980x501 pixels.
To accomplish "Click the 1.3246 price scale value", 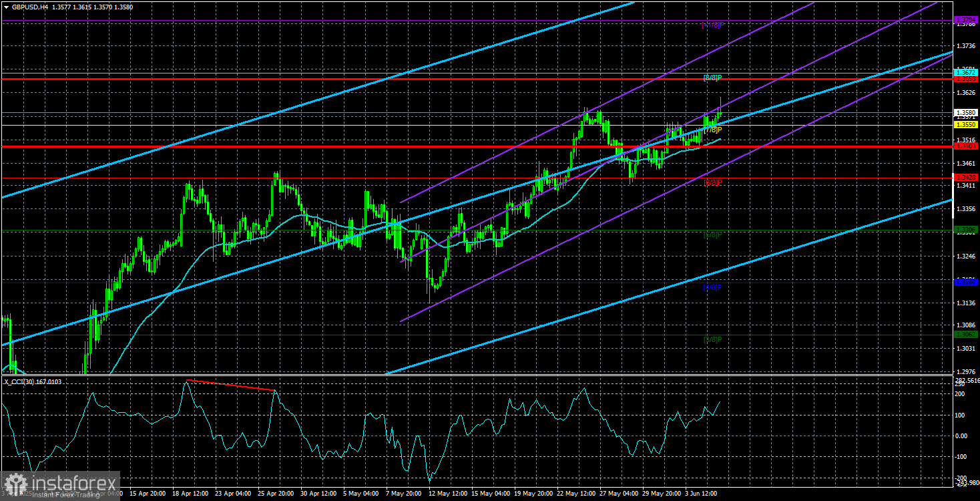I will (x=966, y=256).
